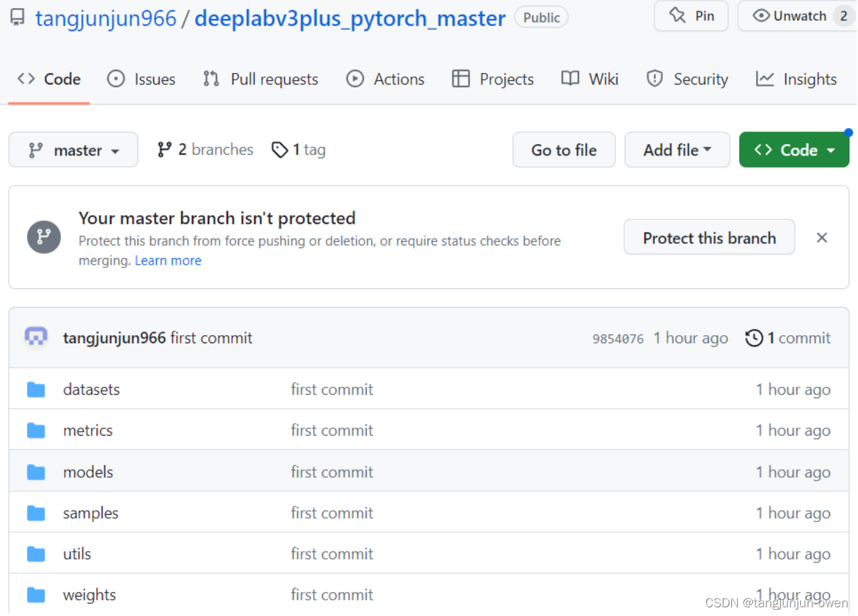Click the branch icon in protection banner
858x616 pixels.
click(44, 237)
